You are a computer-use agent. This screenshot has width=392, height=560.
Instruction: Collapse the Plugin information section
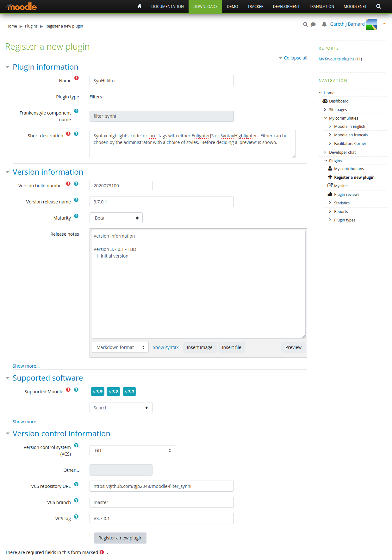point(8,67)
